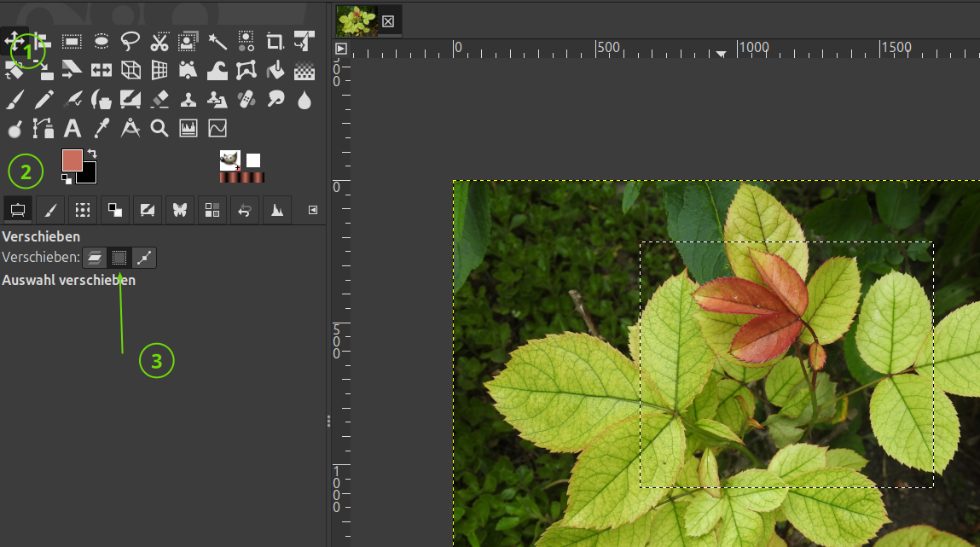Switch to the Patterns tab
The width and height of the screenshot is (980, 547).
(83, 210)
